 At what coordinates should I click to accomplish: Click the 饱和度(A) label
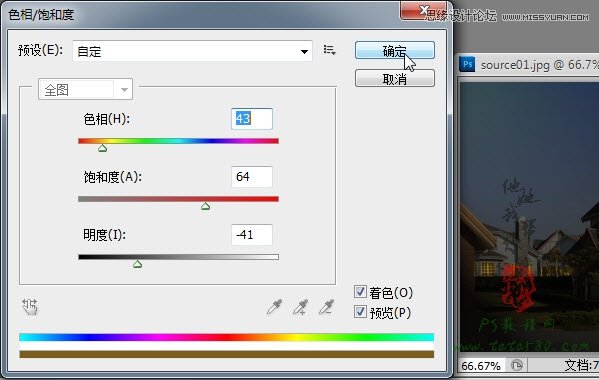click(x=113, y=177)
